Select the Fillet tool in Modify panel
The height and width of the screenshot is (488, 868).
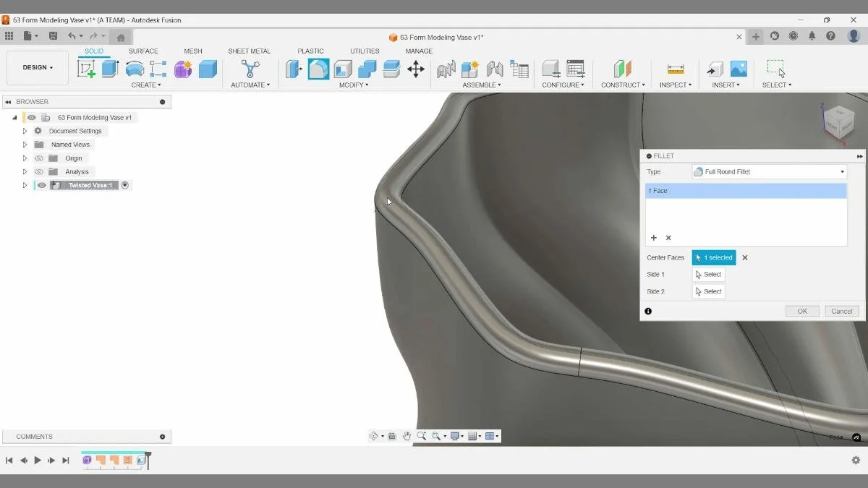[317, 69]
